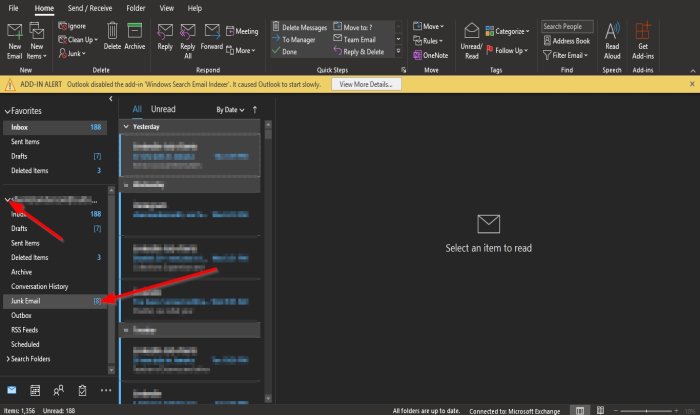Switch to Tasks view icon
Screen dimensions: 700x415
[82, 391]
